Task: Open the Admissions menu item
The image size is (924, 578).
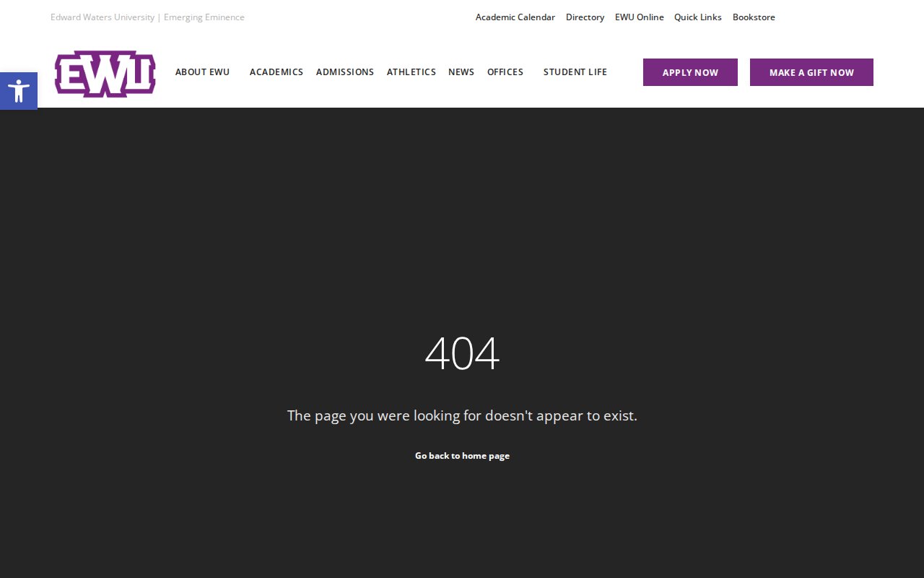Action: (344, 72)
